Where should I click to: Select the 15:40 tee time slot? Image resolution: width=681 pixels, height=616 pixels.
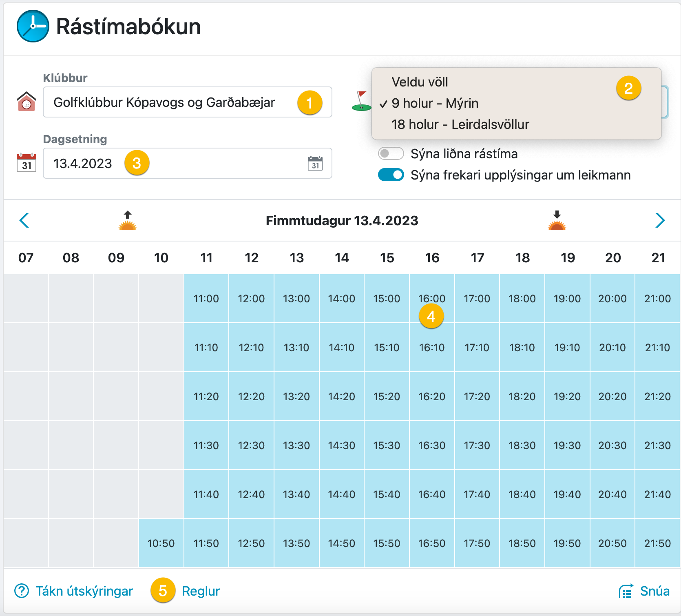[x=387, y=494]
